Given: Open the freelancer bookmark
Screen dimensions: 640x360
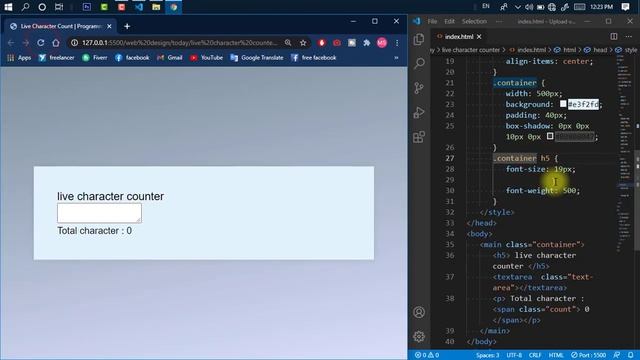Looking at the screenshot, I should pyautogui.click(x=57, y=58).
